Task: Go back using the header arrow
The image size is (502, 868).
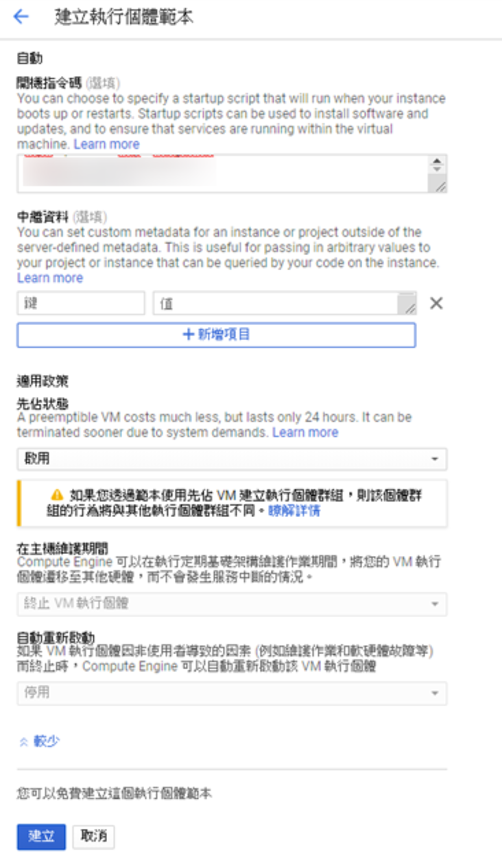Action: [x=21, y=17]
